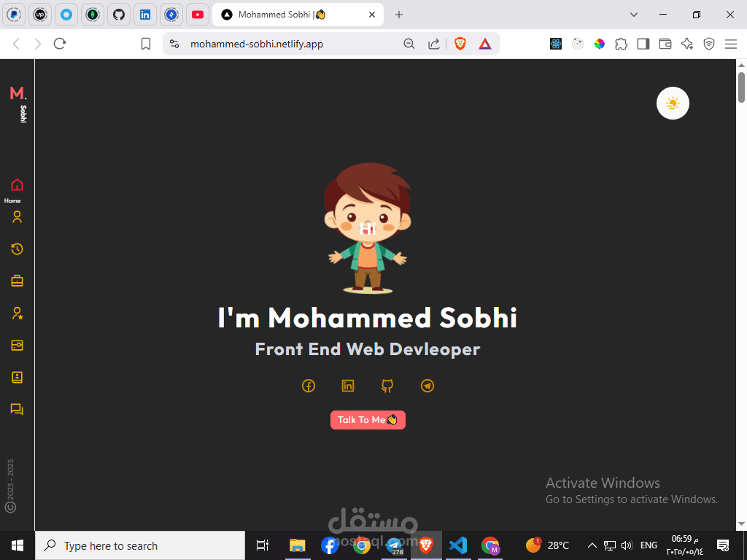The width and height of the screenshot is (747, 560).
Task: Show hidden system tray icons
Action: tap(592, 545)
